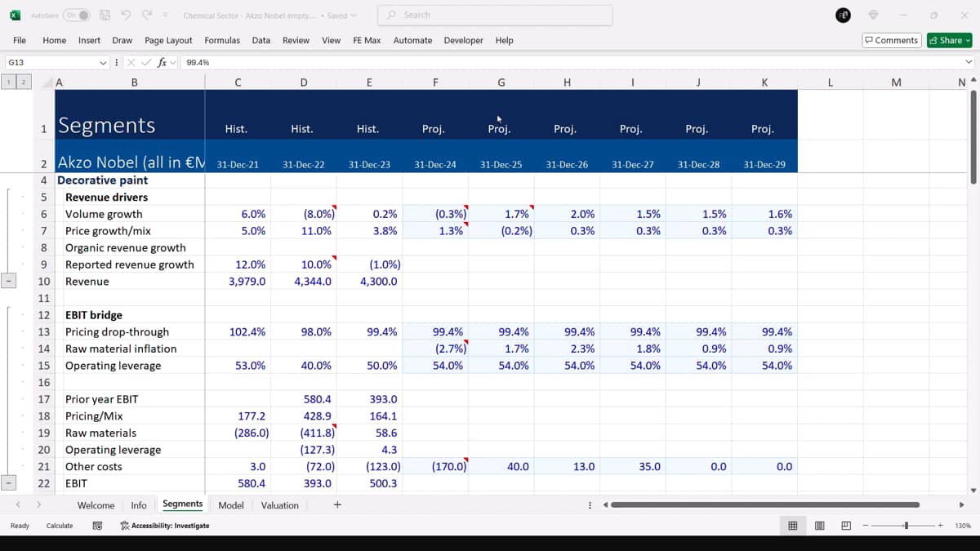Open the Draw ribbon tab

click(x=122, y=40)
